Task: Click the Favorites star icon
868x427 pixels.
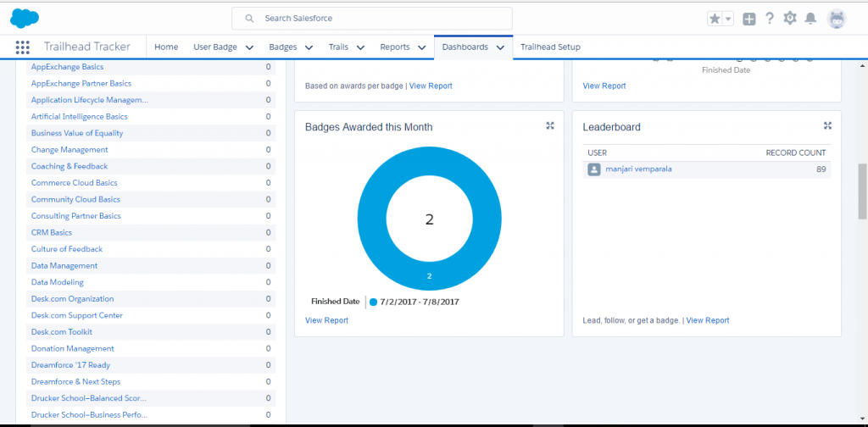Action: click(x=715, y=19)
